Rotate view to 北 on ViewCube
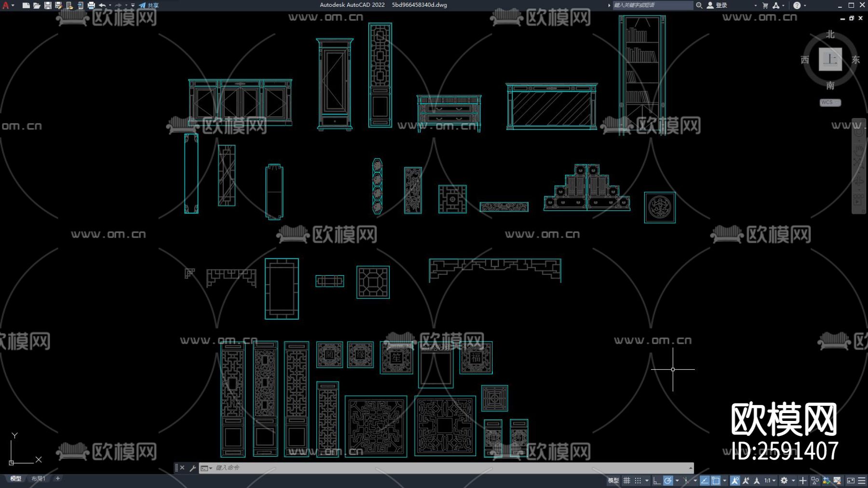Screen dimensions: 868x488 (x=830, y=34)
